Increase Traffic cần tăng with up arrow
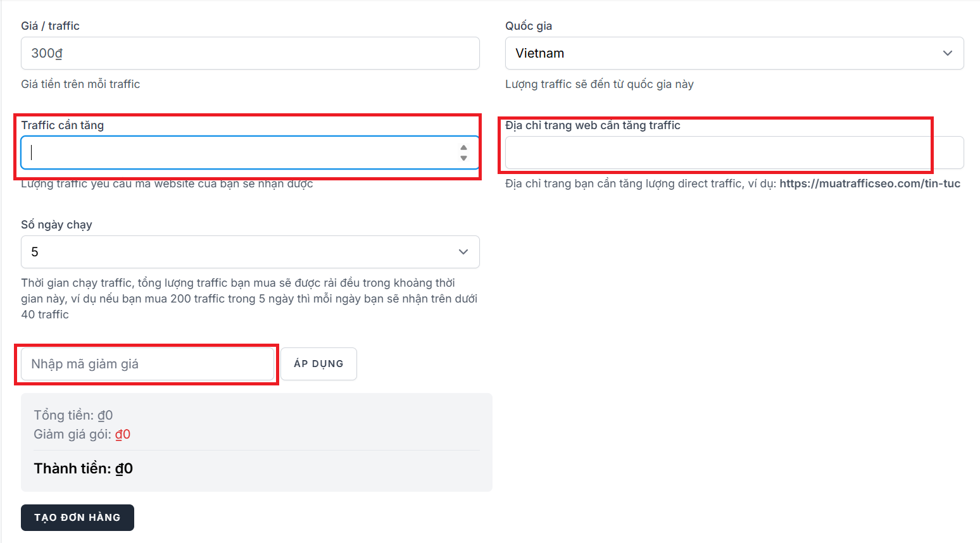The height and width of the screenshot is (543, 980). (463, 147)
